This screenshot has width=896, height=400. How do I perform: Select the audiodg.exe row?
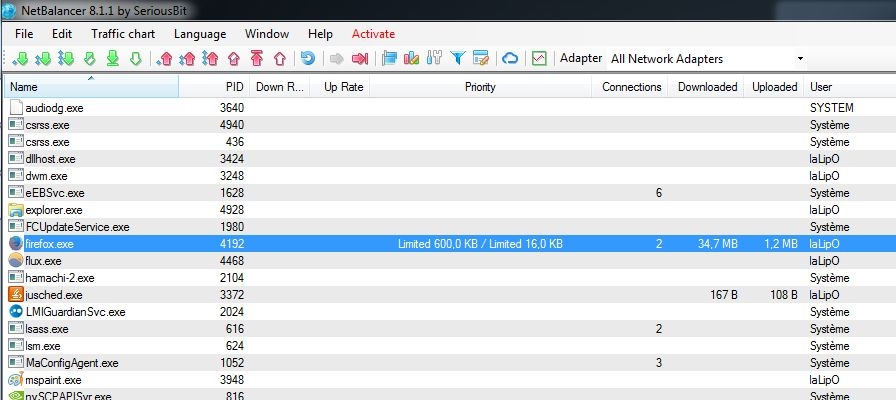click(x=450, y=107)
